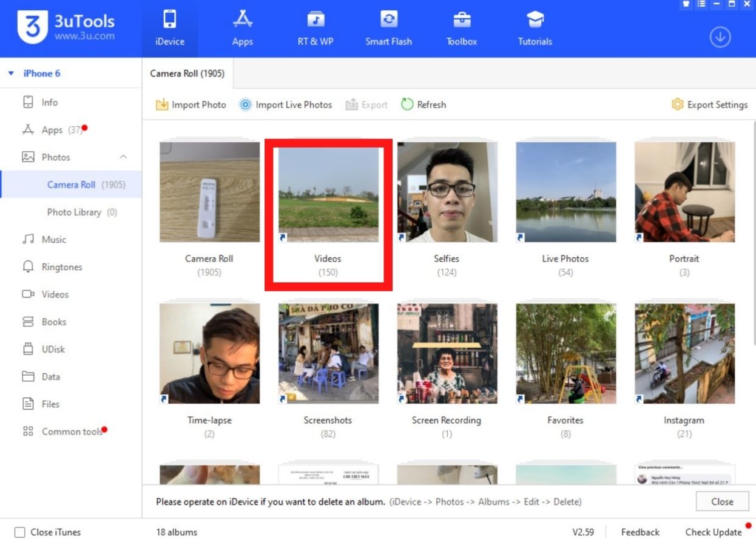Image resolution: width=756 pixels, height=545 pixels.
Task: Open the list menu icon in title bar
Action: point(701,4)
